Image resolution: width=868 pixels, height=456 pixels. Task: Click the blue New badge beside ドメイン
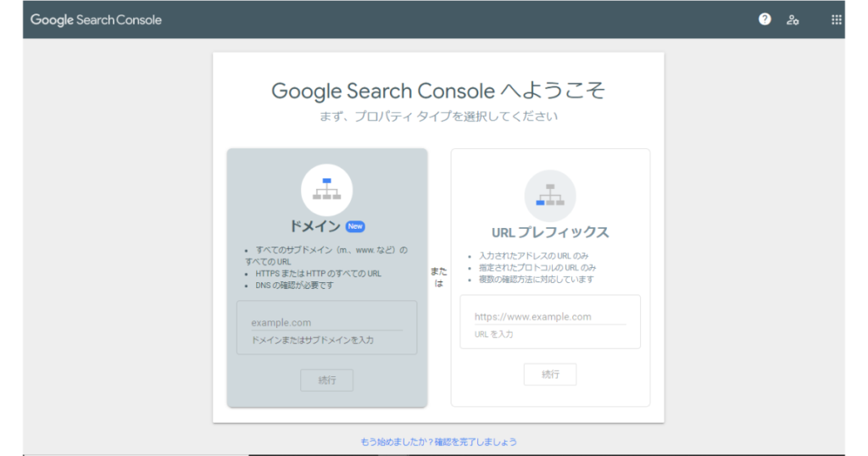click(355, 226)
